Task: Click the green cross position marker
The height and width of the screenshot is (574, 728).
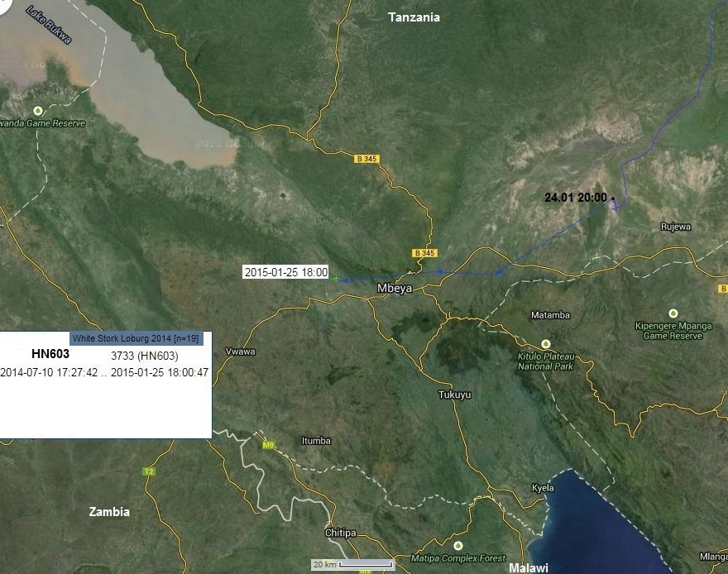Action: 336,279
